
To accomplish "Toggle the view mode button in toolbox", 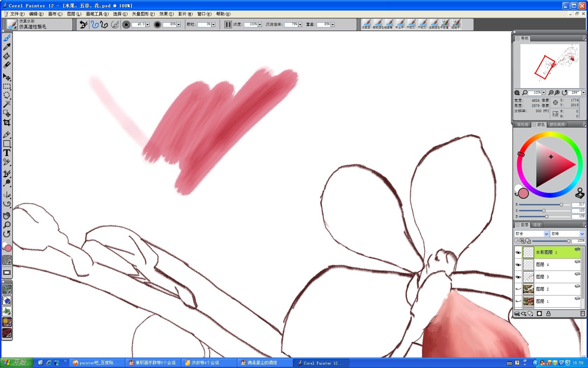I will [x=7, y=273].
